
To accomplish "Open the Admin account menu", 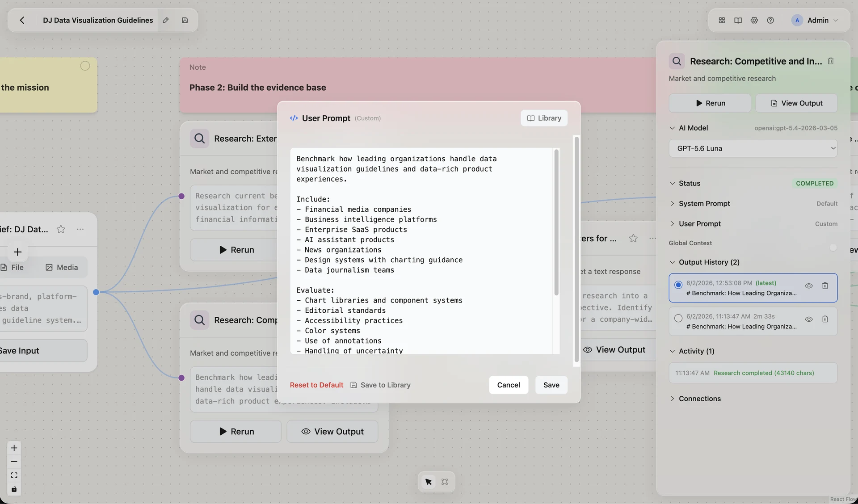I will [x=815, y=20].
